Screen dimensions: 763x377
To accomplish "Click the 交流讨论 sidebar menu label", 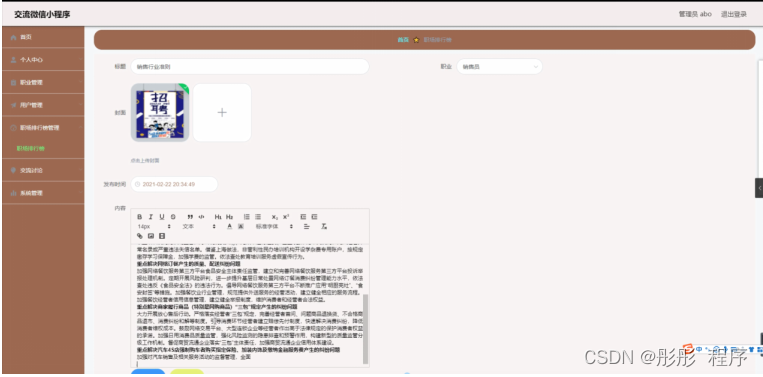I will pos(31,170).
